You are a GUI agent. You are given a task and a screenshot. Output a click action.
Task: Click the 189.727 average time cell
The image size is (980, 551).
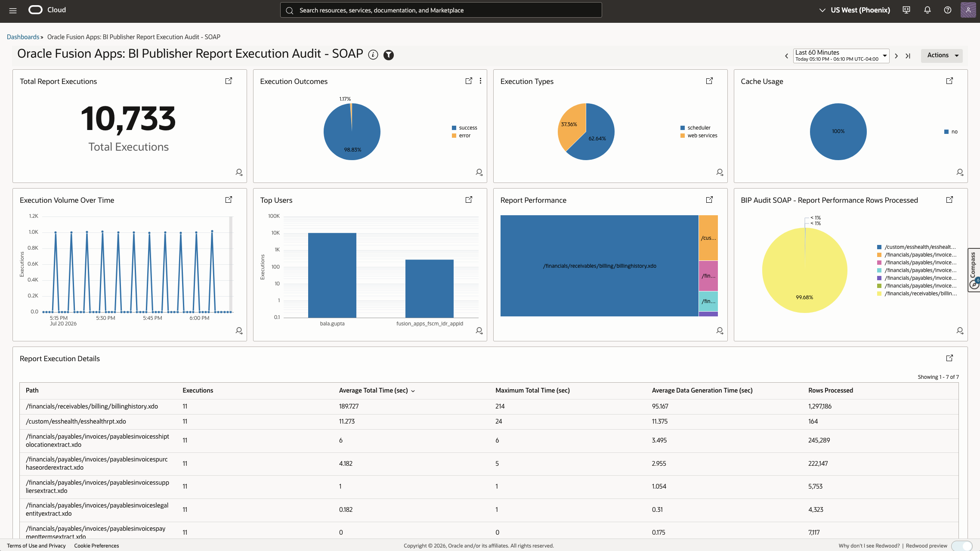click(349, 406)
